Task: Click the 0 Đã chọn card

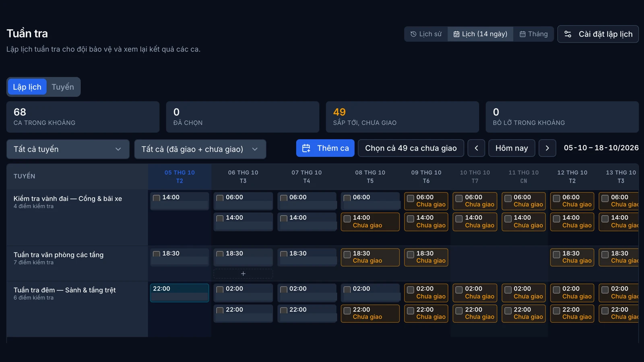Action: click(x=243, y=117)
